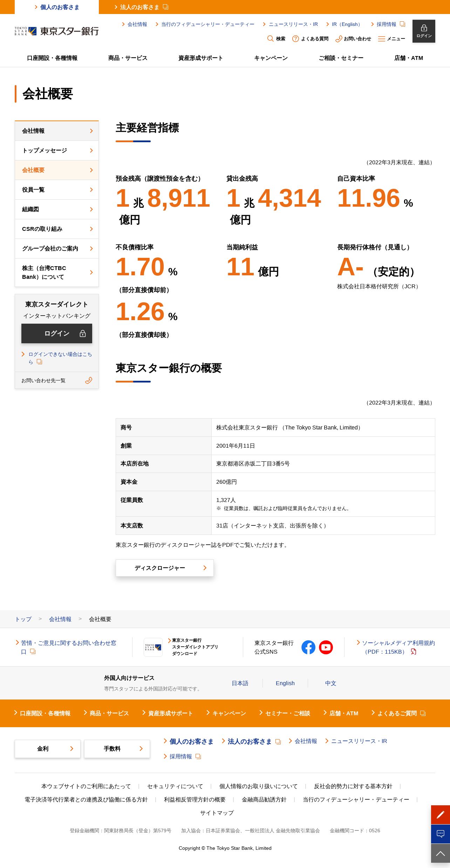This screenshot has width=450, height=868.
Task: Click external-link icon after ログインできない場合
Action: click(x=39, y=362)
